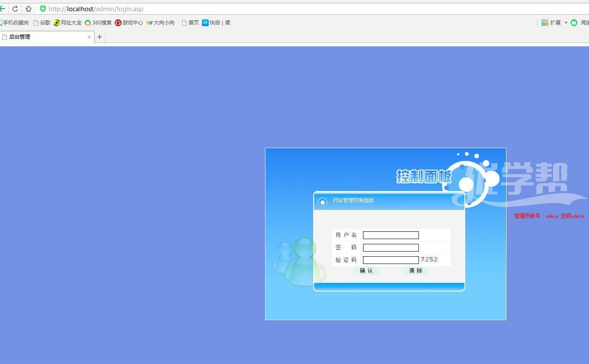Focus the 用户名 input field
The image size is (589, 364).
[x=391, y=235]
